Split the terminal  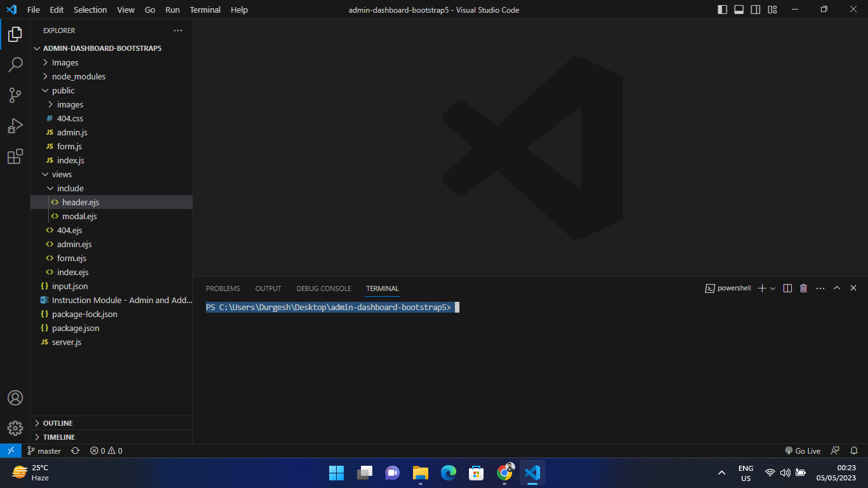click(x=787, y=288)
